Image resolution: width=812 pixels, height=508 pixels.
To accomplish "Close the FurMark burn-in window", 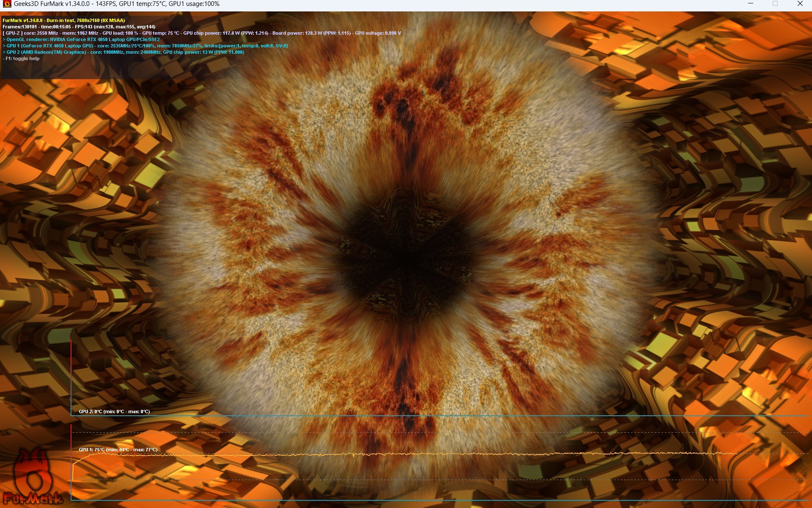I will (800, 4).
